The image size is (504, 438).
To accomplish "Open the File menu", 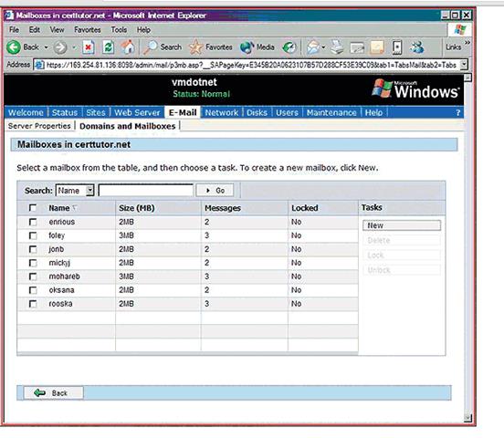I will [x=14, y=30].
